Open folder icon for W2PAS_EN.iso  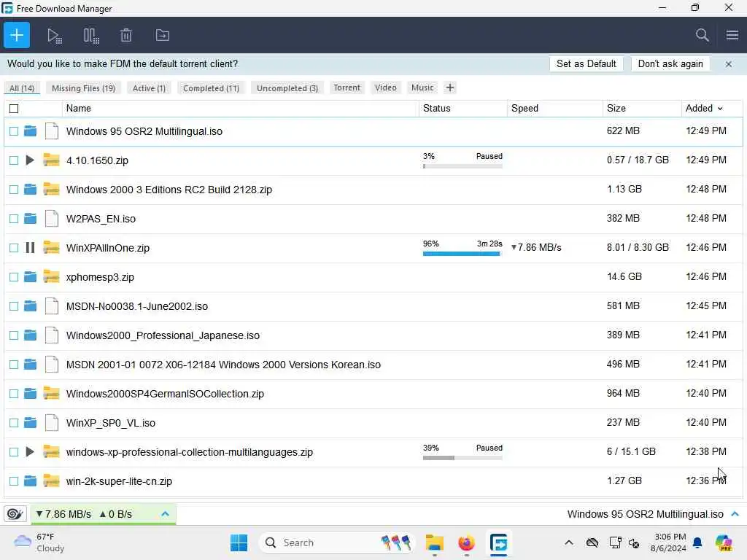(x=30, y=219)
